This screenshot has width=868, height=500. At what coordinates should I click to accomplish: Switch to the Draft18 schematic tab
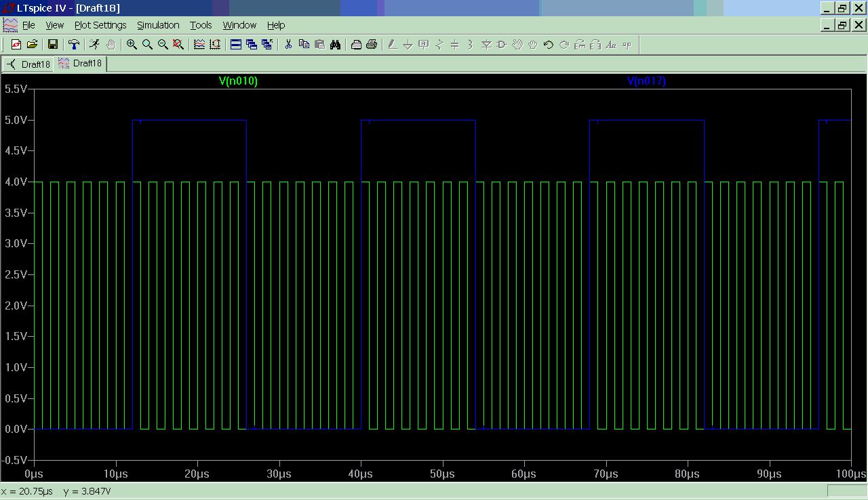coord(29,64)
